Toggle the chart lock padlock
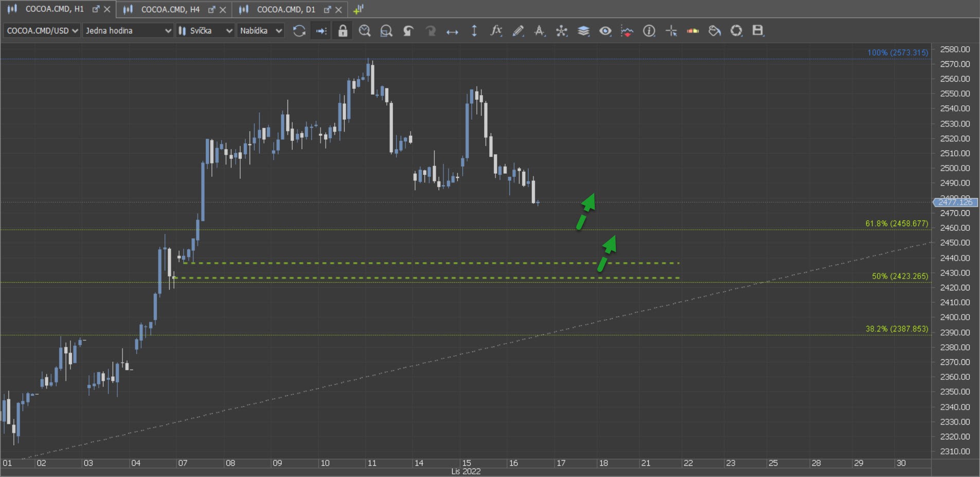Screen dimensions: 980x477 pos(343,31)
